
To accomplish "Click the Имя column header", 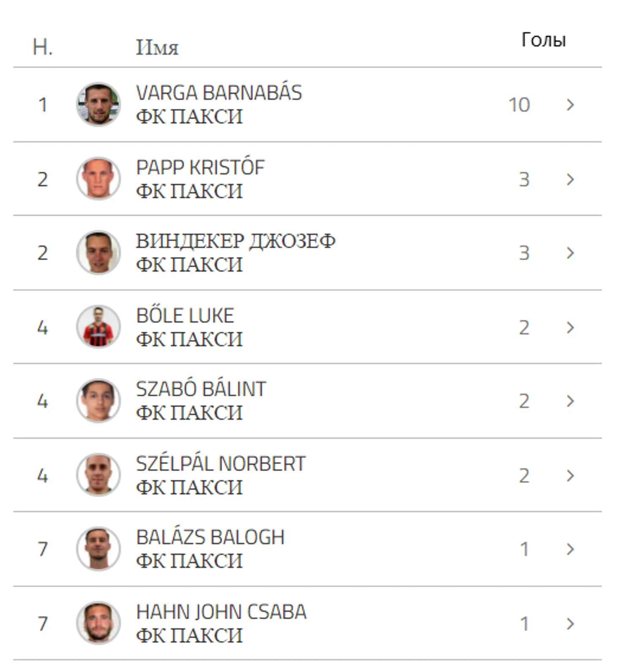I will [x=157, y=47].
